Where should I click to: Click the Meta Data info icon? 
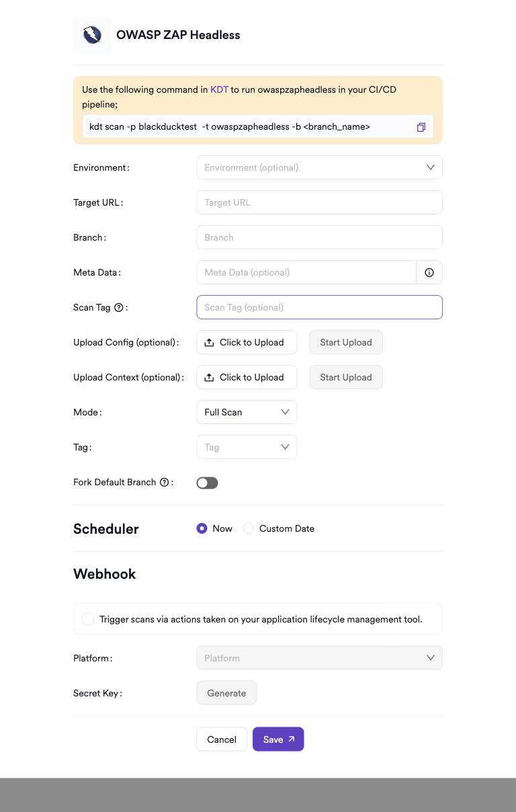(x=429, y=272)
